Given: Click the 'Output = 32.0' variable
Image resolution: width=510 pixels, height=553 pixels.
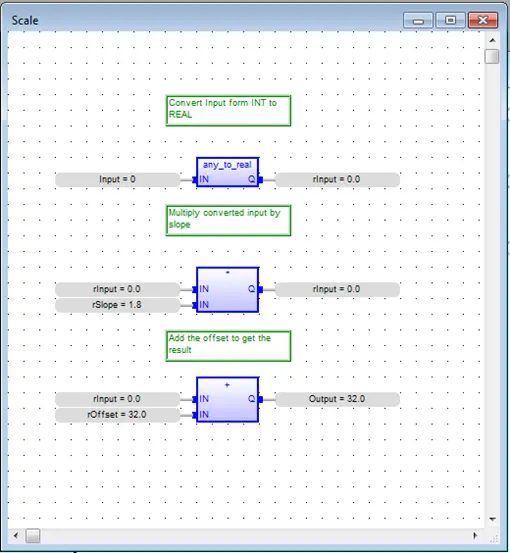Looking at the screenshot, I should (337, 399).
